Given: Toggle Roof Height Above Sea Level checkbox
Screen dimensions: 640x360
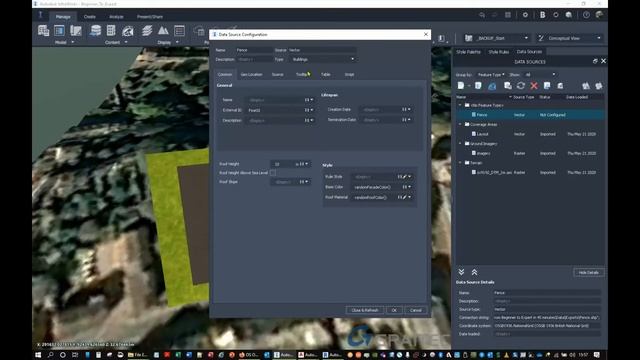Looking at the screenshot, I should 273,173.
